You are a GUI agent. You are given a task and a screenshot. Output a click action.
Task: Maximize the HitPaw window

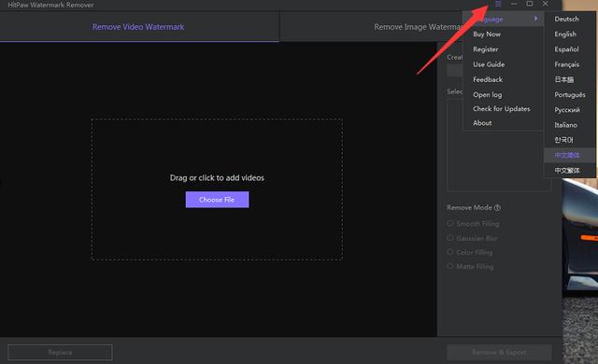coord(530,4)
